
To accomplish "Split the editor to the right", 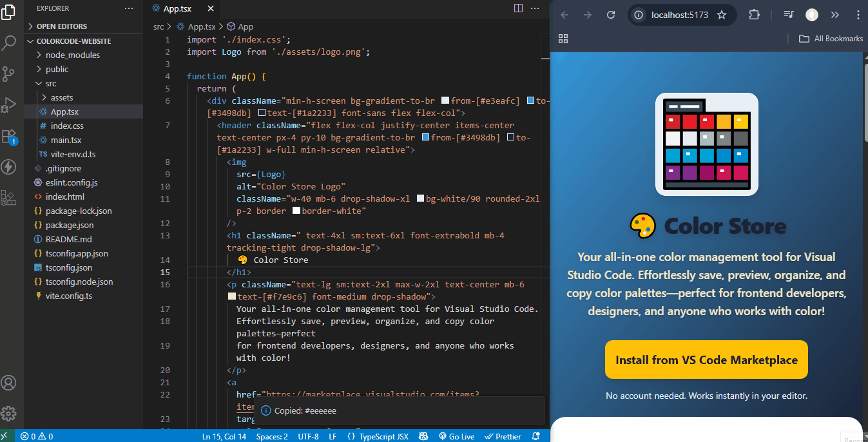I will click(x=518, y=8).
